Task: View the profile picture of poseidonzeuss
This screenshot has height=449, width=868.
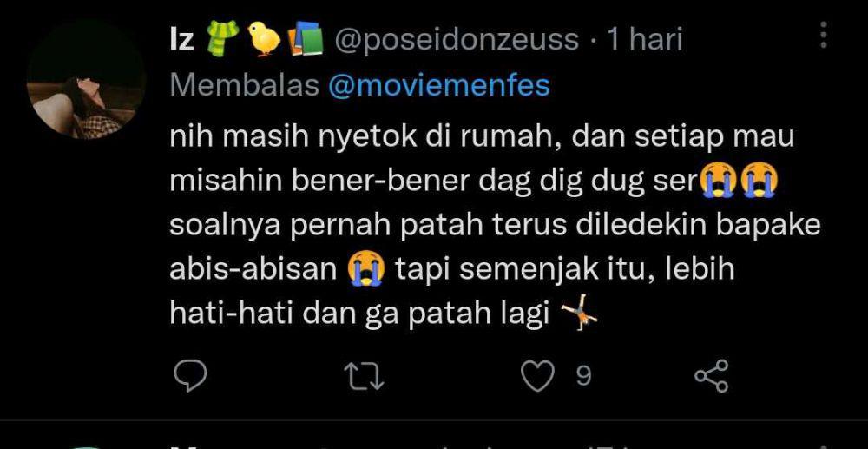Action: tap(86, 79)
